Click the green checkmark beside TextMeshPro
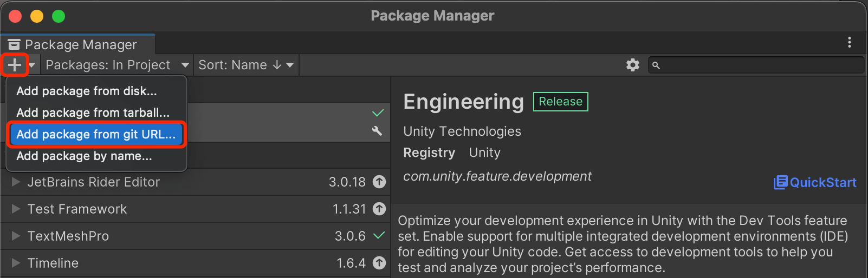The width and height of the screenshot is (868, 278). pyautogui.click(x=379, y=235)
